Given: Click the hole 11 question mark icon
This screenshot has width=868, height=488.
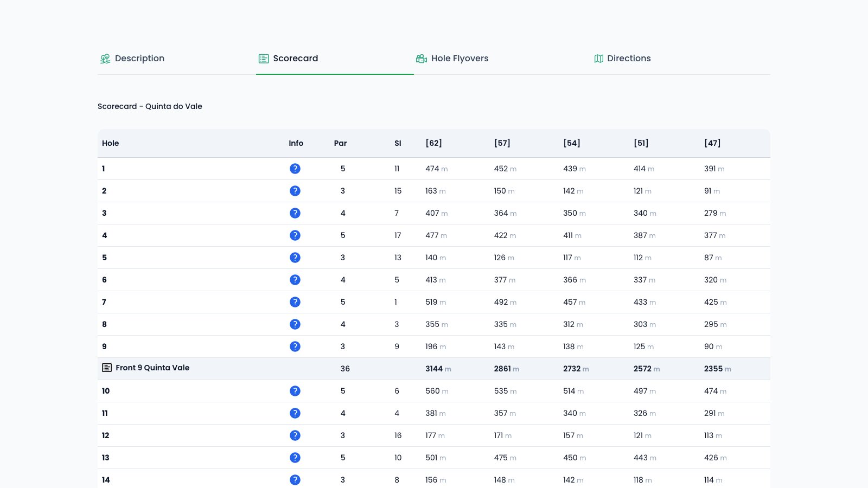Looking at the screenshot, I should [x=295, y=413].
